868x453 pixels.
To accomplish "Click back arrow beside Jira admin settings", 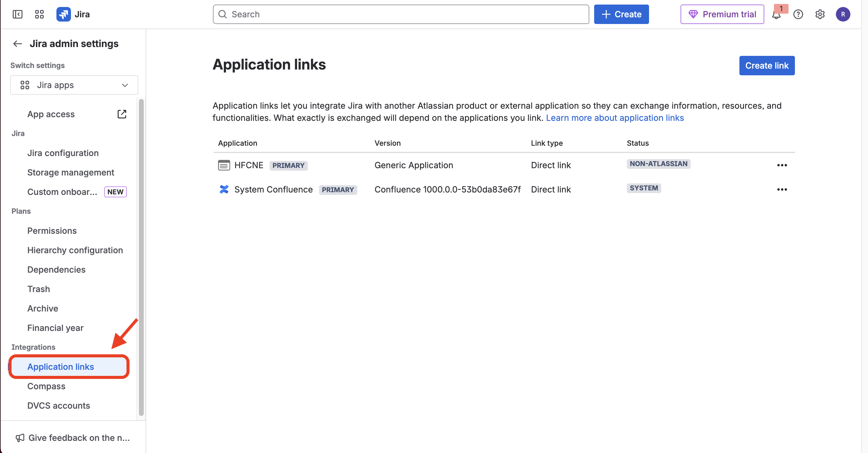I will pyautogui.click(x=18, y=43).
